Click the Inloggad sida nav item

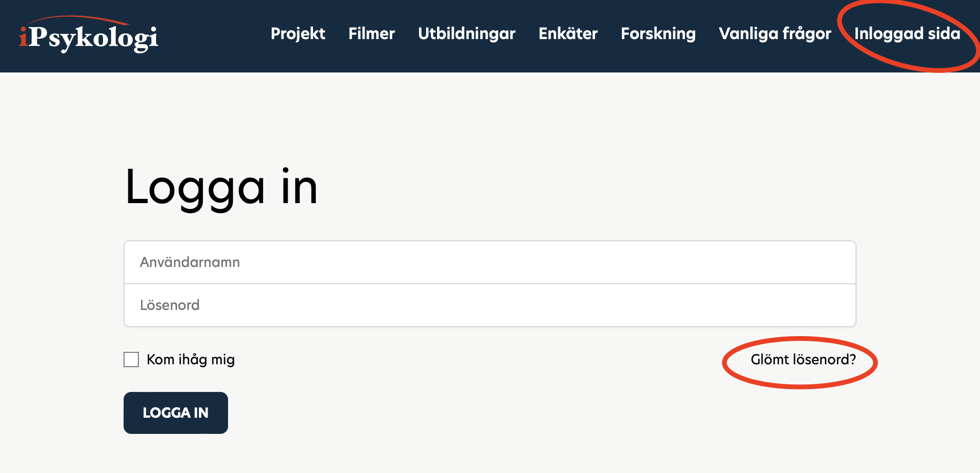907,34
